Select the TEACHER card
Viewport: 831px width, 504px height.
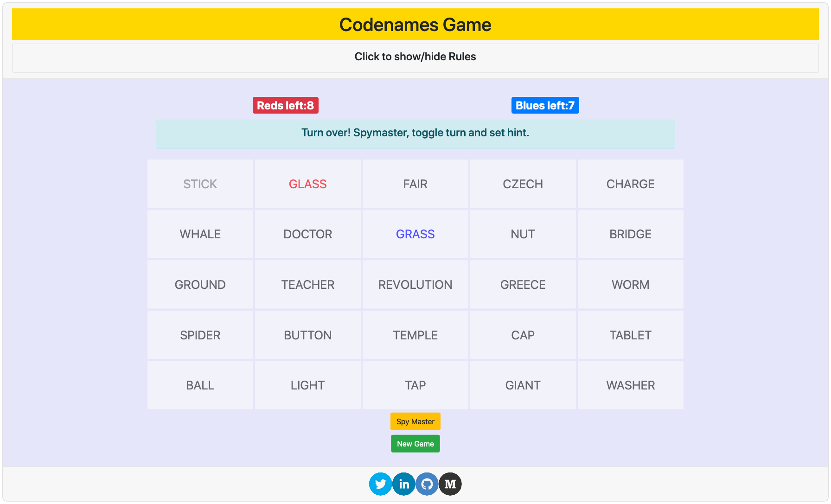point(308,285)
